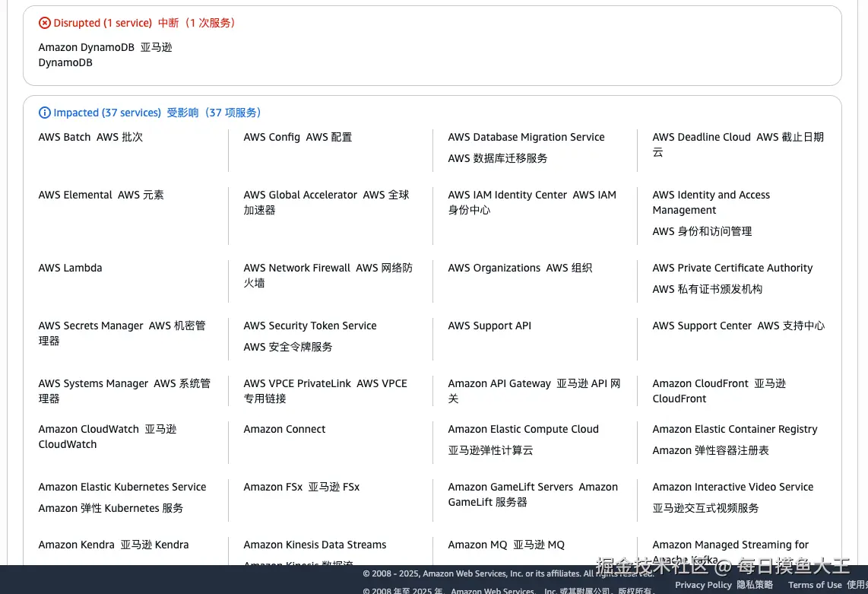
Task: Click the AWS Lambda service entry
Action: 70,268
